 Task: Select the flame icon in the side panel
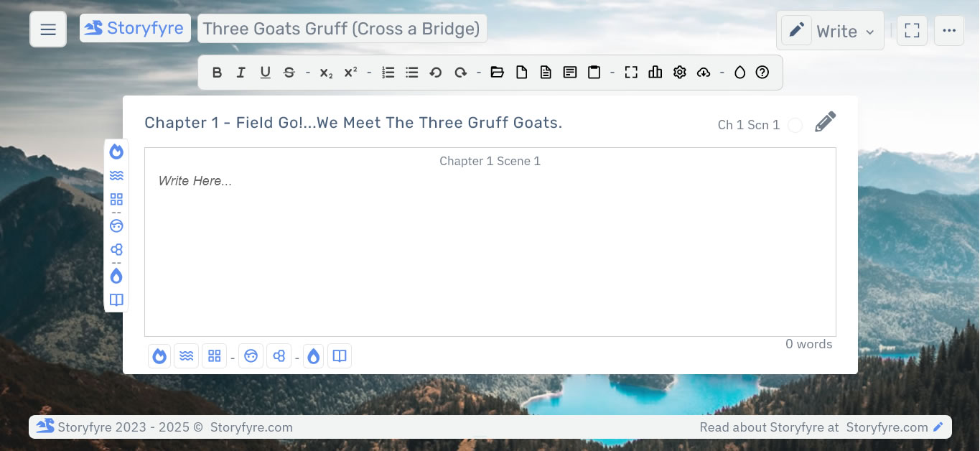116,152
